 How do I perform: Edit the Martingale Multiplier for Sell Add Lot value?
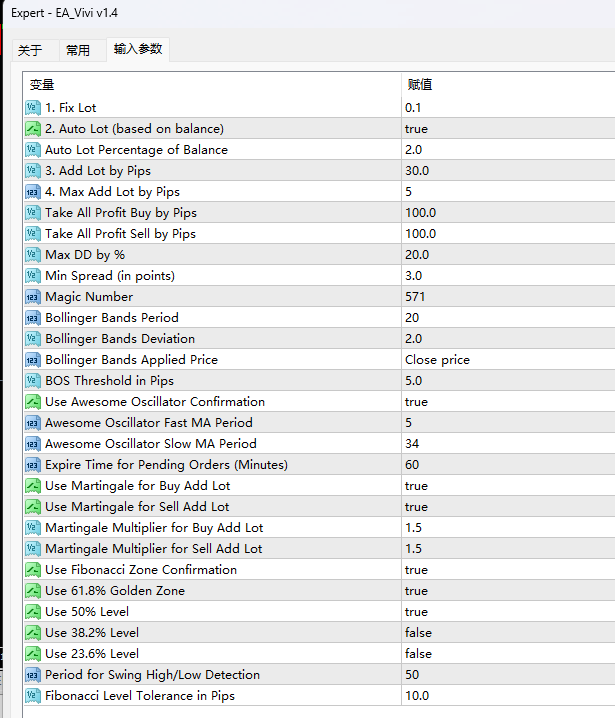[413, 549]
